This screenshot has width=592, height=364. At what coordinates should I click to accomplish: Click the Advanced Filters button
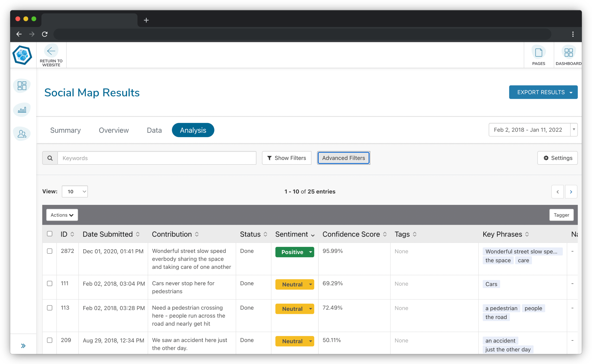pos(343,158)
